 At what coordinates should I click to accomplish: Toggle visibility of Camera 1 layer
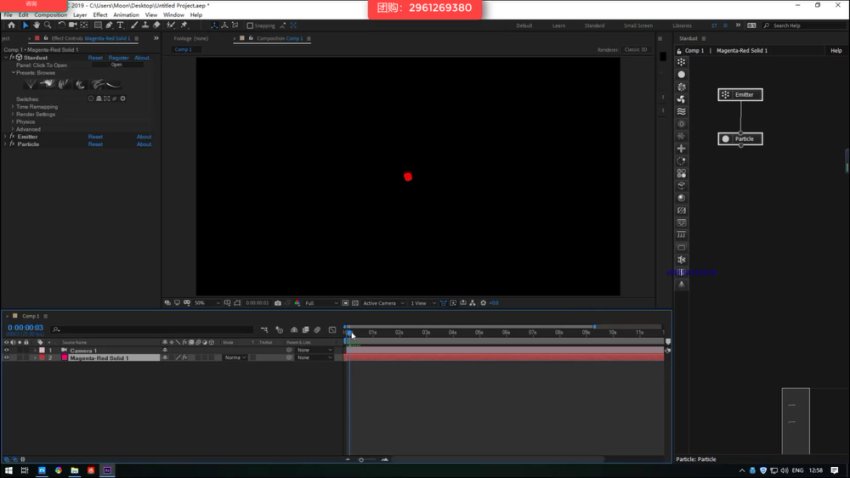point(6,350)
